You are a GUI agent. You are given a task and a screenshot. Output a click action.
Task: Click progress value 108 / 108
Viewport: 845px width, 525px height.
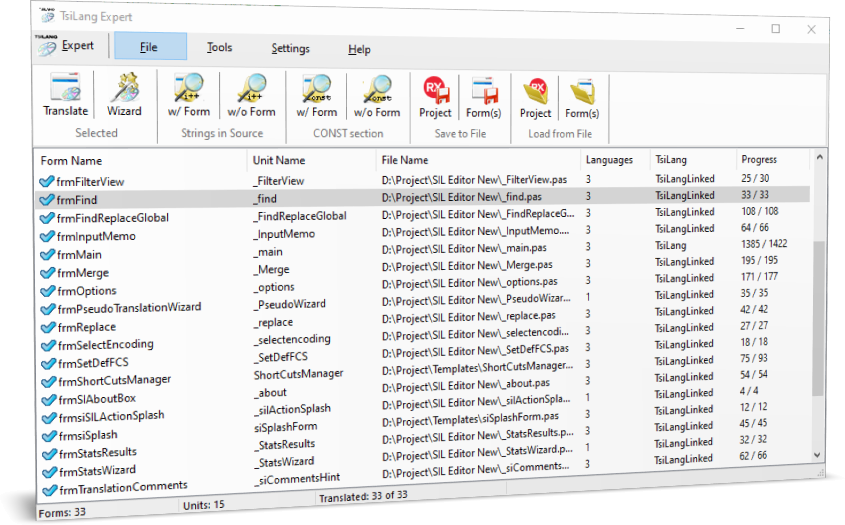[759, 211]
